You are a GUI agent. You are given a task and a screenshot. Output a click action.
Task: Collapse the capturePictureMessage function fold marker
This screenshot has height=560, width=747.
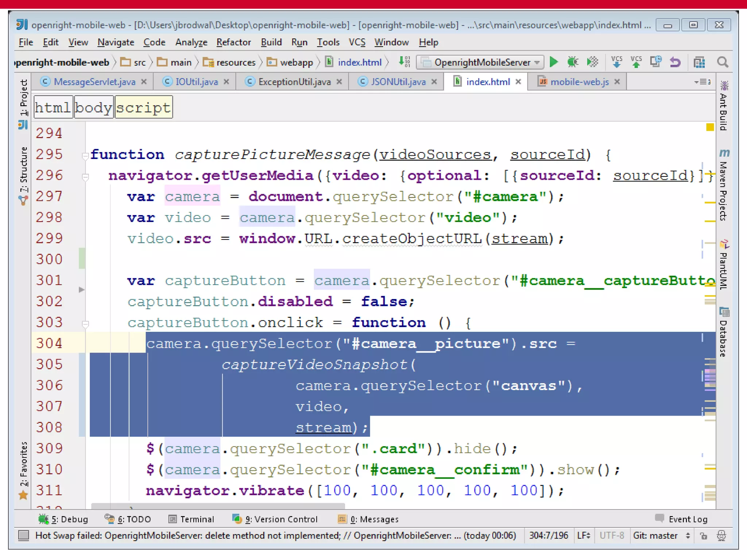[x=85, y=156]
